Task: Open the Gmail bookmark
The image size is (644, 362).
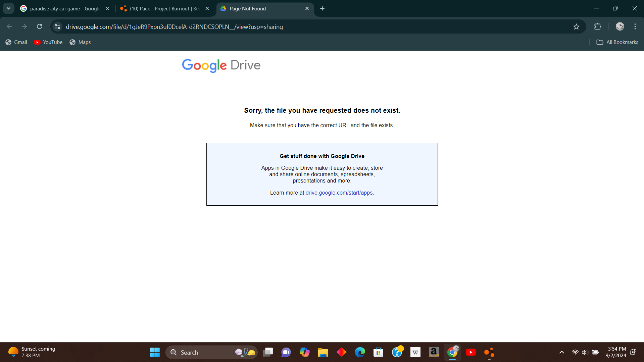Action: pos(16,42)
